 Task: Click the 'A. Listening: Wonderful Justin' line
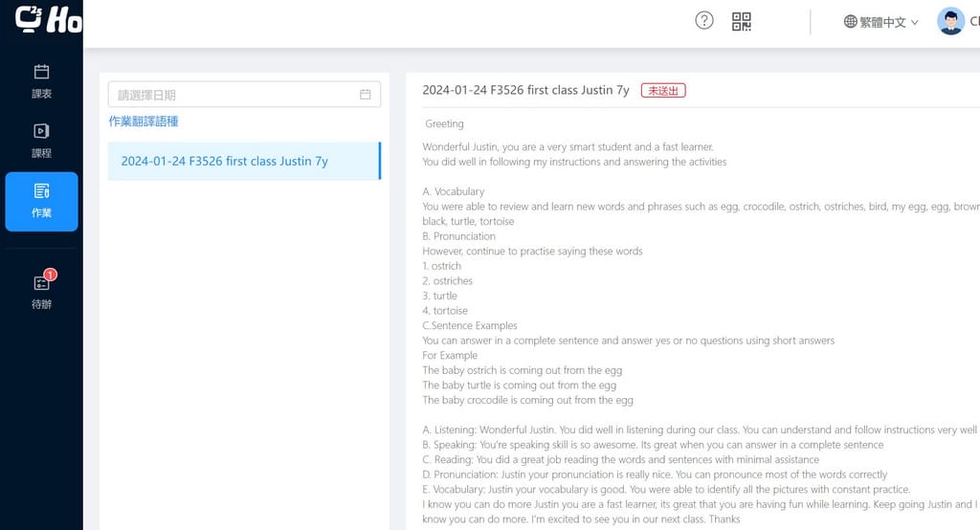[x=700, y=430]
